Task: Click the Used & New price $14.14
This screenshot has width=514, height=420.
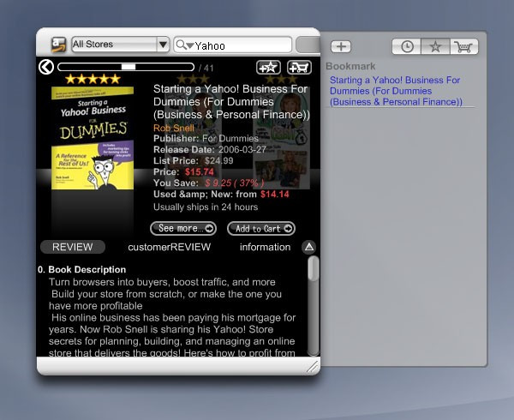Action: click(x=275, y=194)
